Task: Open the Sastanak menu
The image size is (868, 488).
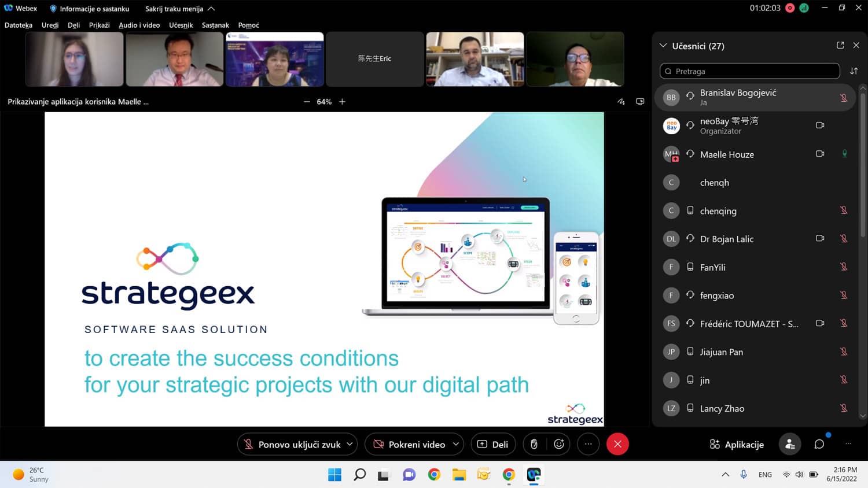Action: tap(215, 25)
